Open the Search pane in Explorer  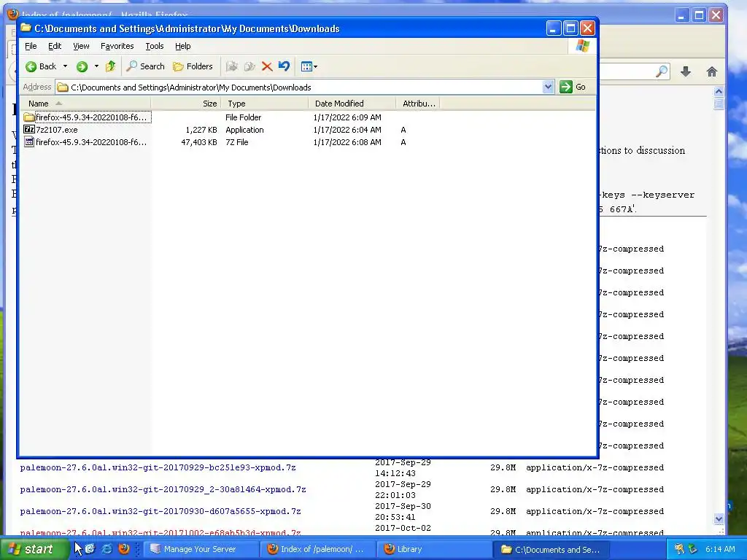tap(145, 66)
